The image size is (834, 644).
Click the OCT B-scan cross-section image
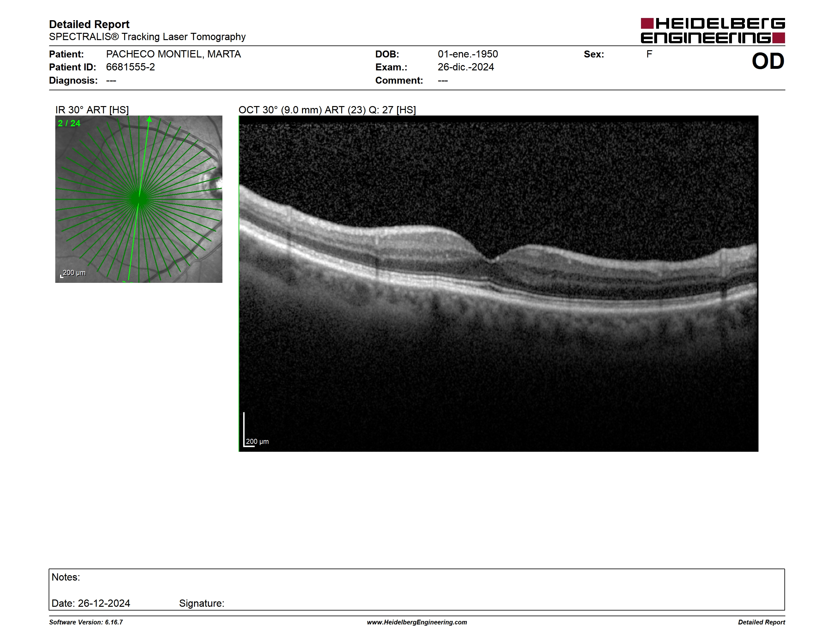[x=498, y=283]
